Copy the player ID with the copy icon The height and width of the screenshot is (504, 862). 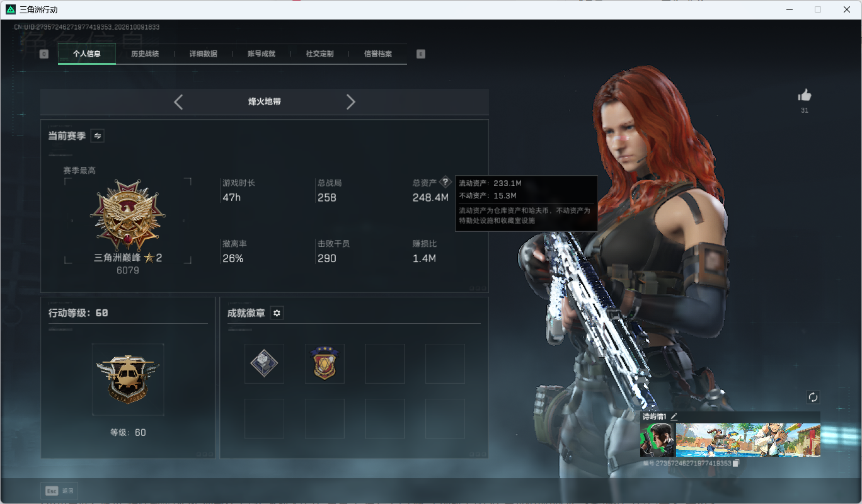click(735, 463)
